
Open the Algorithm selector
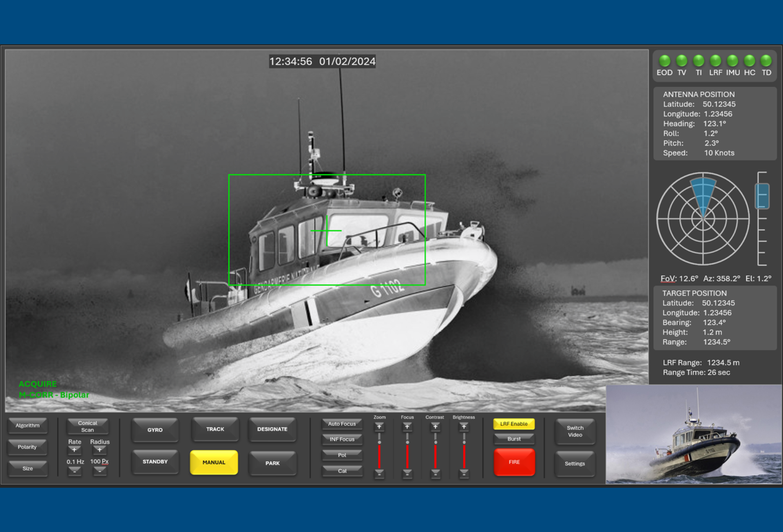click(28, 426)
